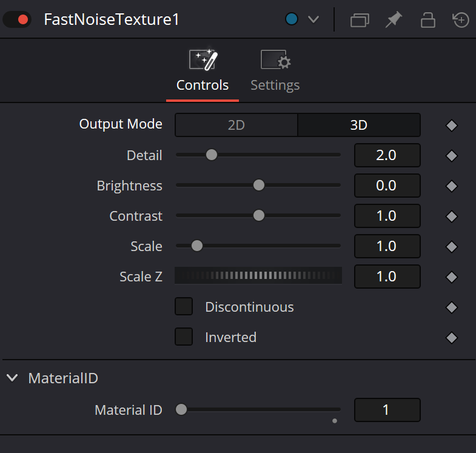Enable the Inverted checkbox
The height and width of the screenshot is (453, 476).
(184, 337)
